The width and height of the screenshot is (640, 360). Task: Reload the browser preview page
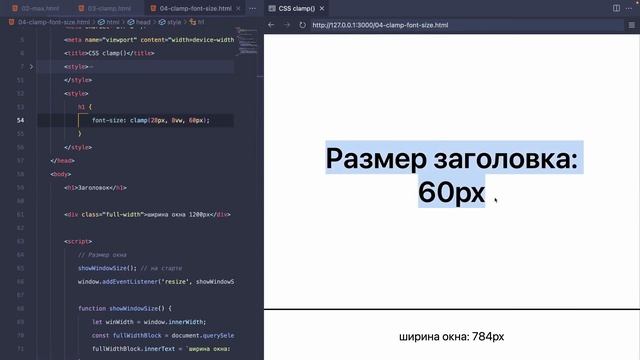tap(302, 25)
